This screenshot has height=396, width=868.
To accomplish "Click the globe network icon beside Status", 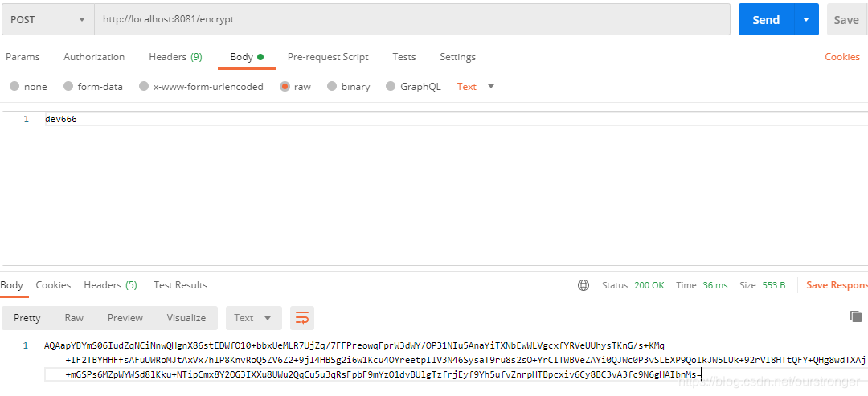I will pyautogui.click(x=583, y=285).
